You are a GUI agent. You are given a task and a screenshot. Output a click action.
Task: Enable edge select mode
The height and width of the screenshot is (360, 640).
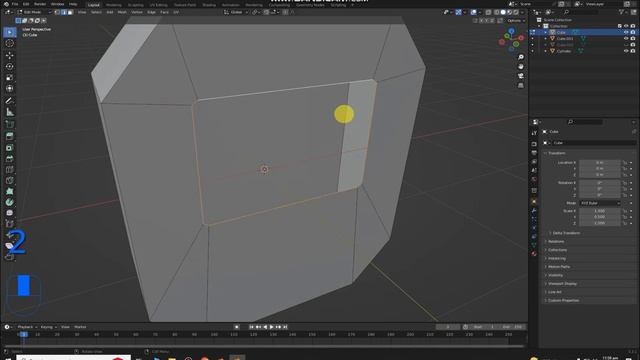(x=64, y=12)
